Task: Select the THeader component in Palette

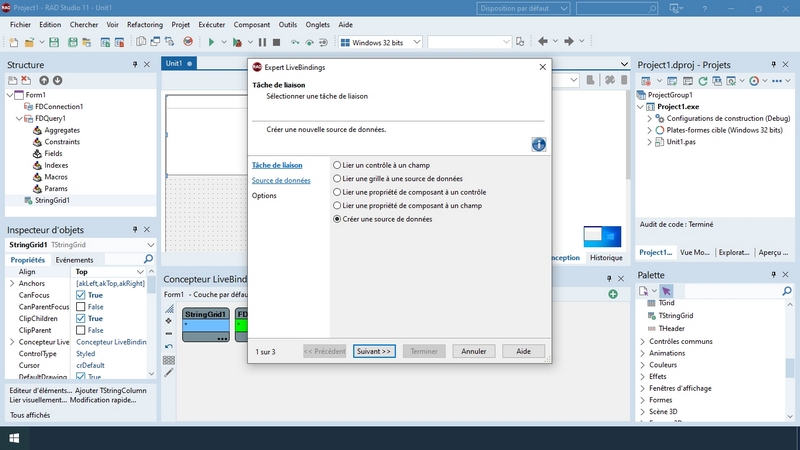Action: 671,328
